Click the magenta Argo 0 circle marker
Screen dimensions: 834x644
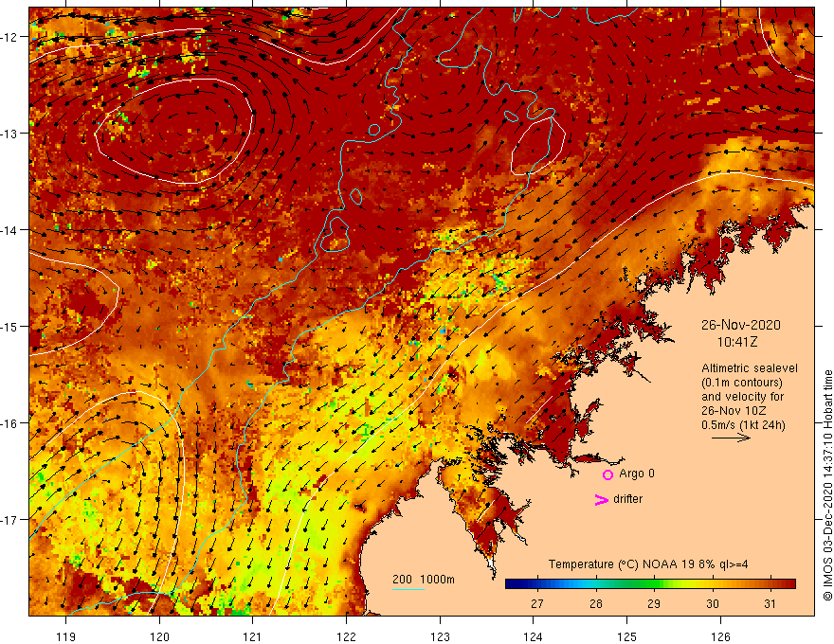pyautogui.click(x=607, y=474)
